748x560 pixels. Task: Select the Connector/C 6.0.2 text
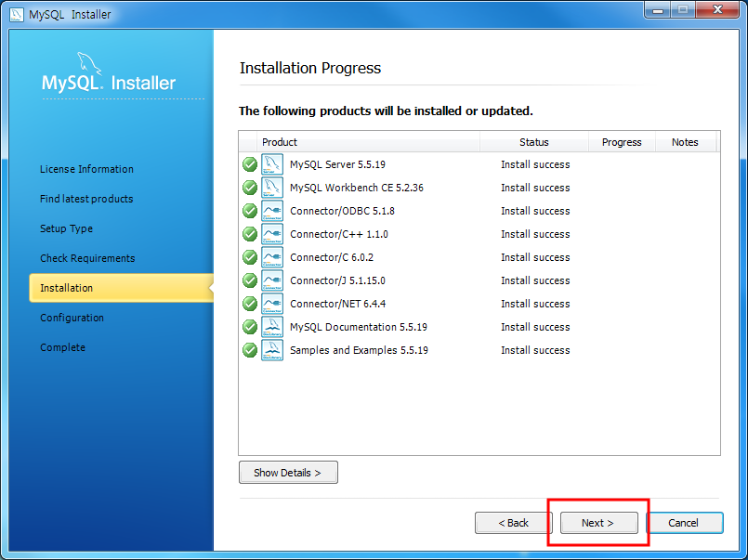(x=332, y=257)
